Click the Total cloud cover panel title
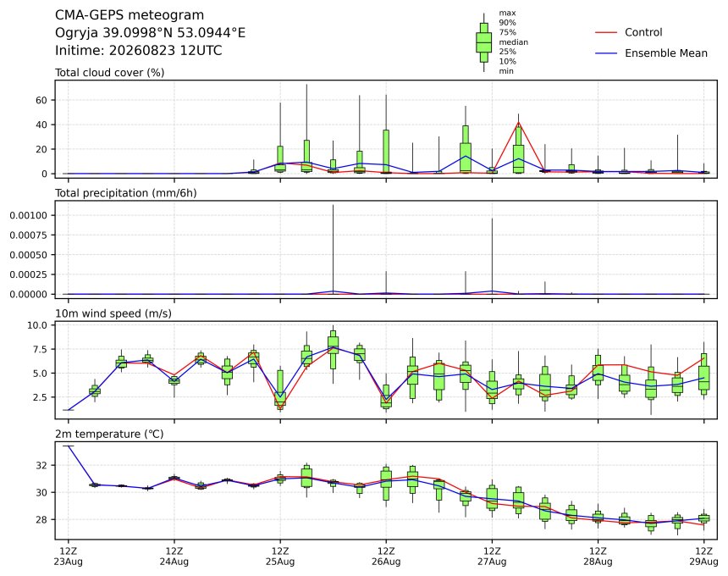 click(x=109, y=73)
